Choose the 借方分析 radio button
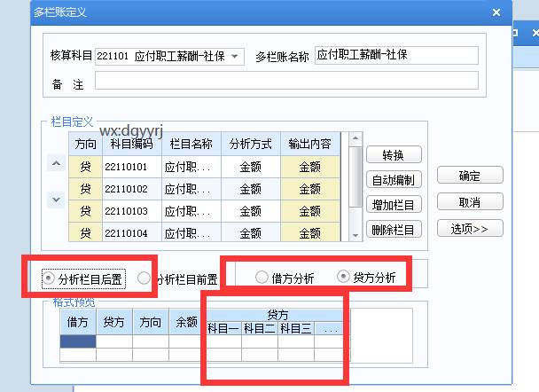The height and width of the screenshot is (392, 539). pos(262,278)
